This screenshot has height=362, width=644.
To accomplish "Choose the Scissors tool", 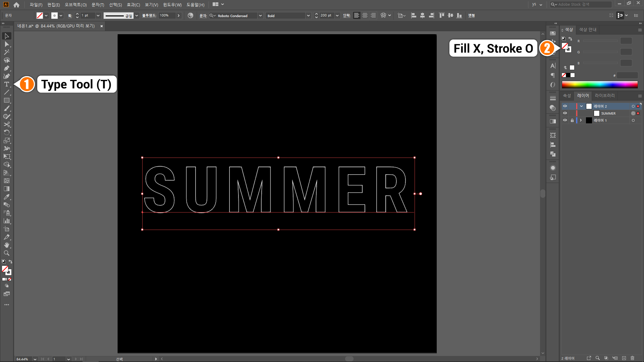I will point(6,125).
